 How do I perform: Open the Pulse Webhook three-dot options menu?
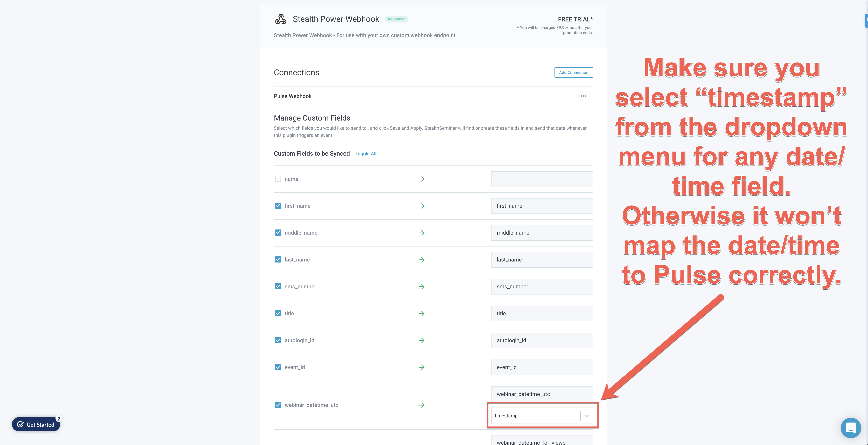pyautogui.click(x=584, y=96)
